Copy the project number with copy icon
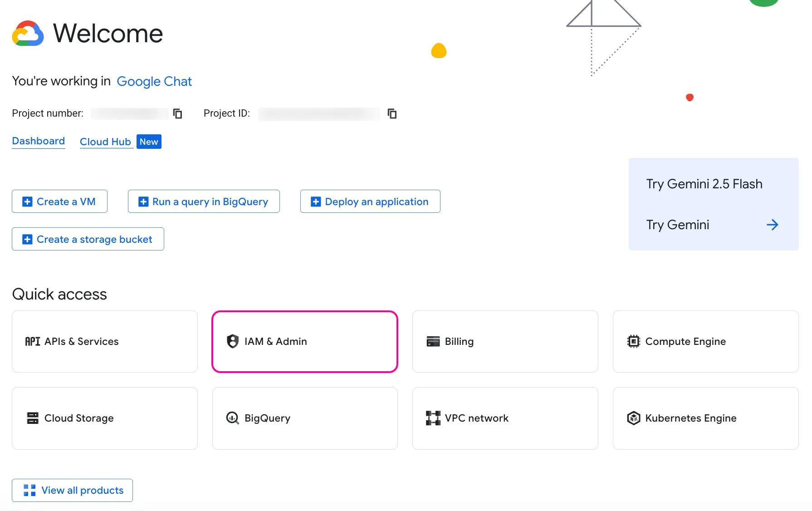812x511 pixels. point(178,113)
